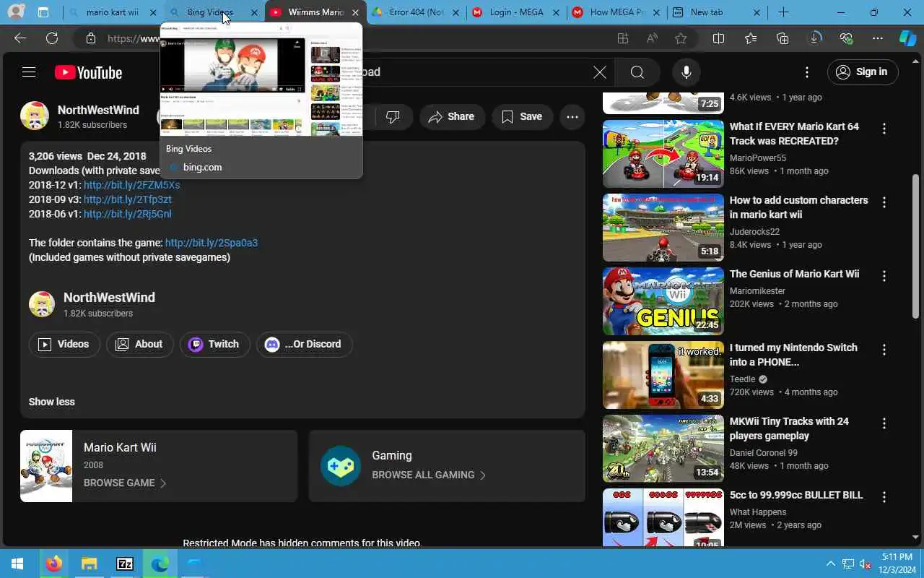
Task: Refresh the page
Action: tap(52, 38)
